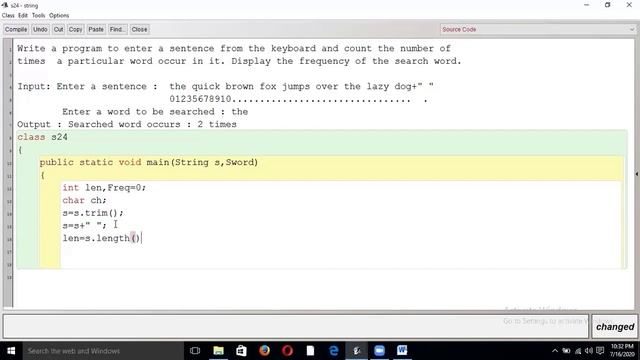Viewport: 640px width, 360px height.
Task: Open the blank document taskbar icon
Action: click(x=310, y=351)
